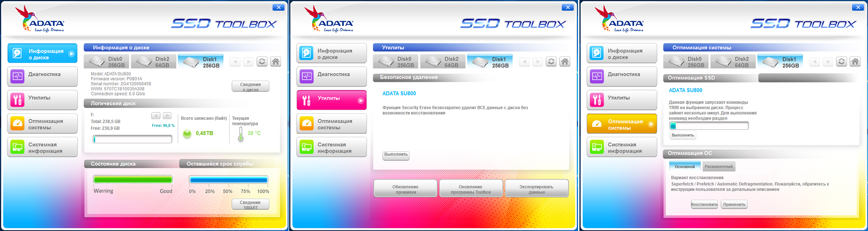Switch to Расширенный tab
The image size is (868, 231).
click(719, 166)
